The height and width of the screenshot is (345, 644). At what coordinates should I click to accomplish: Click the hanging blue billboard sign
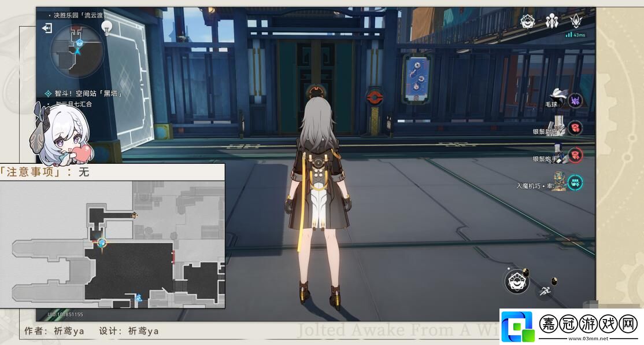pos(417,79)
